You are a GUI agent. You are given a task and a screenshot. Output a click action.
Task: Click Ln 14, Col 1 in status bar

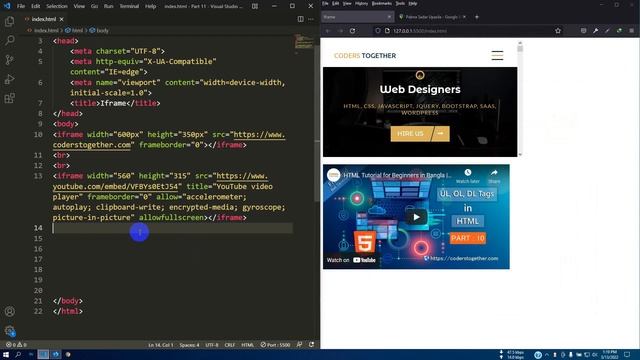click(x=161, y=345)
